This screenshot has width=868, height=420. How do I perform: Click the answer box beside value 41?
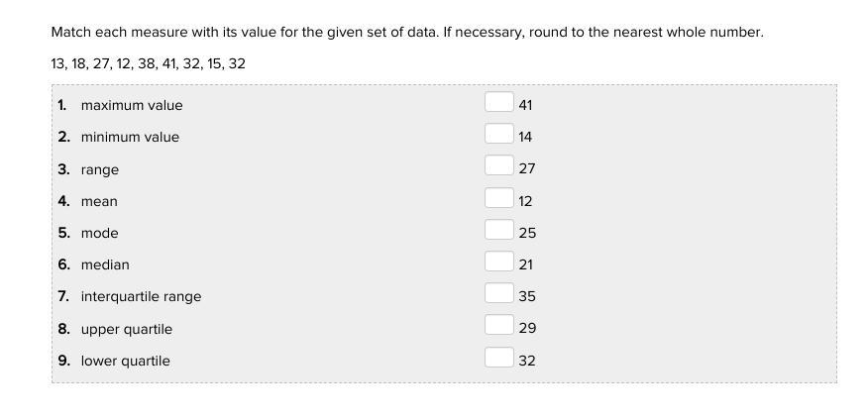pyautogui.click(x=498, y=103)
